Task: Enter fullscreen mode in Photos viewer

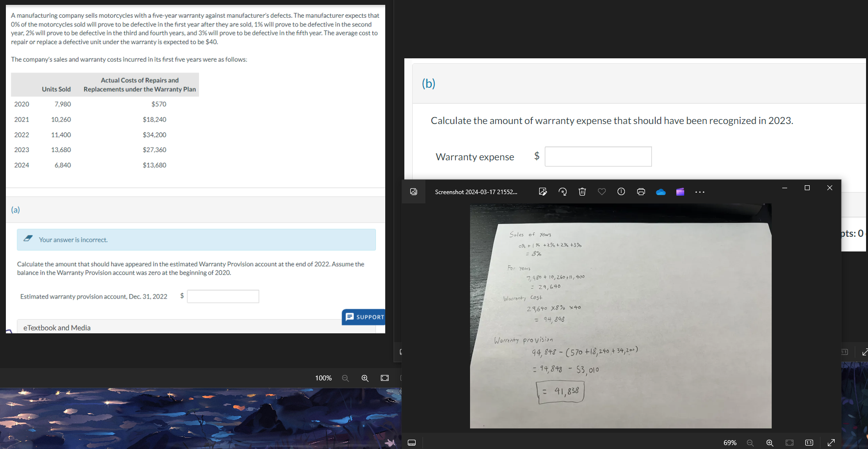Action: tap(831, 443)
